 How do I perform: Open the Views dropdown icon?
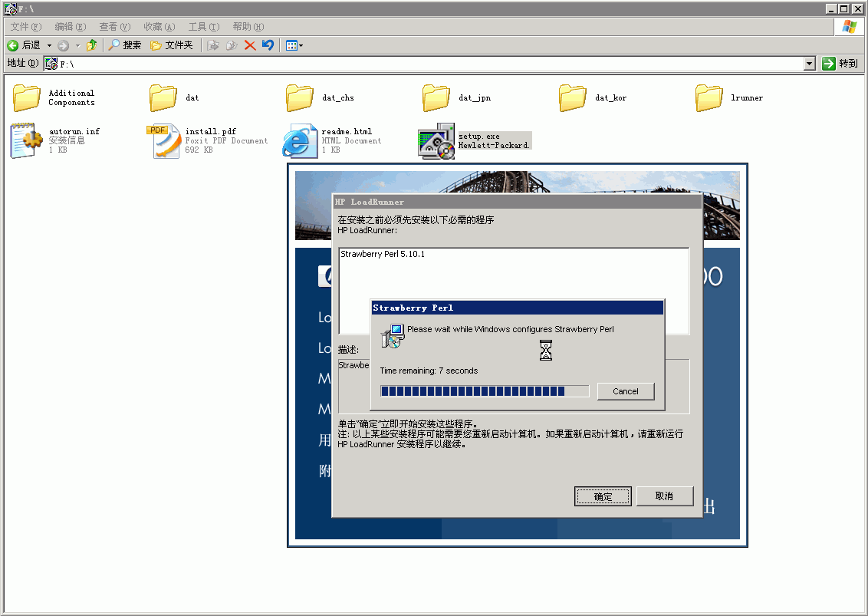click(x=294, y=45)
